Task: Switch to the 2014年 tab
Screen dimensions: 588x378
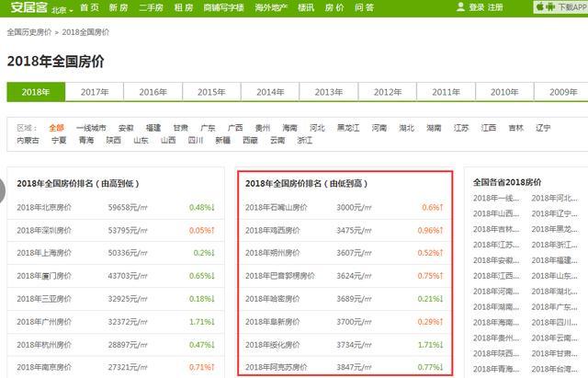Action: tap(270, 92)
